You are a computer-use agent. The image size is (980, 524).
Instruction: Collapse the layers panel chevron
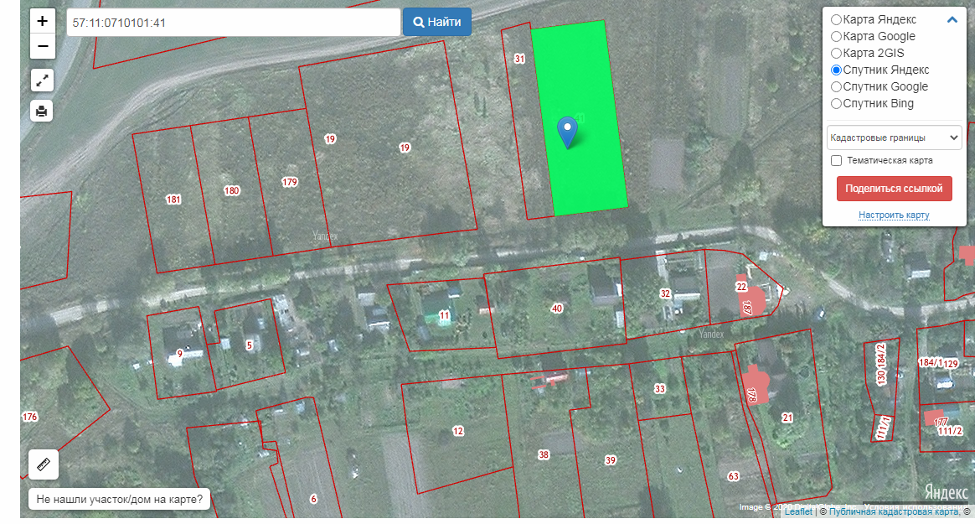[x=952, y=20]
